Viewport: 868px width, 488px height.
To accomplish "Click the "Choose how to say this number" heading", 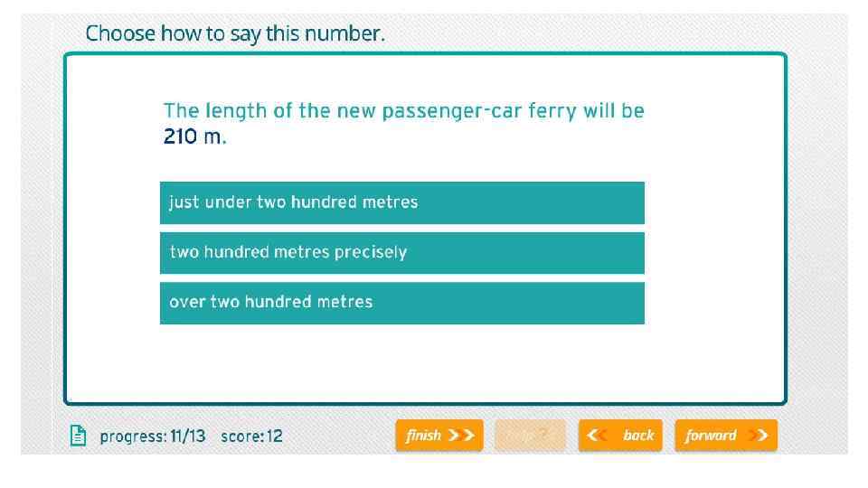I will pos(235,34).
